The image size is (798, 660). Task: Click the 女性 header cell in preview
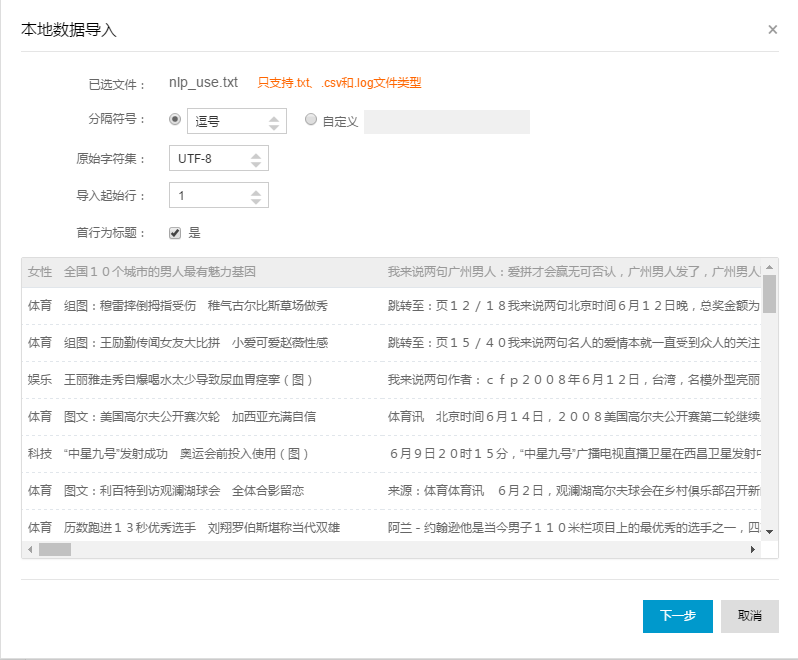(40, 272)
